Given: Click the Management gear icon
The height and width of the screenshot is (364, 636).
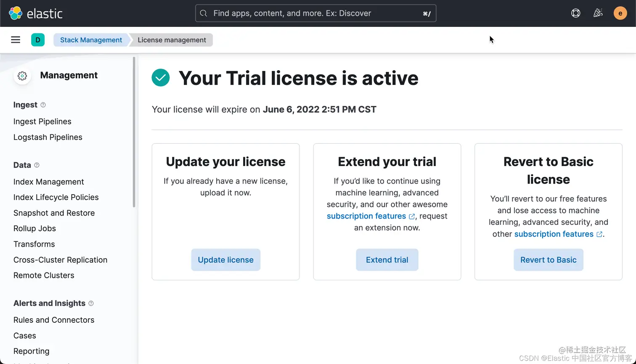Looking at the screenshot, I should (22, 76).
